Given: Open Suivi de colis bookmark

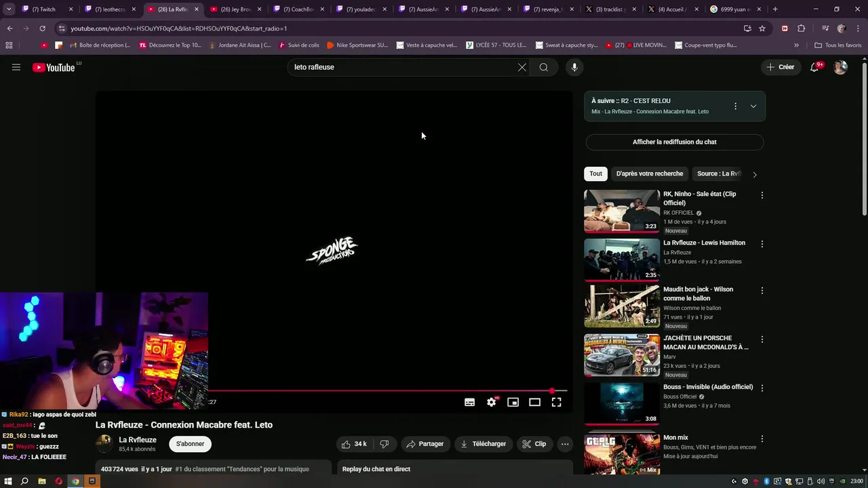Looking at the screenshot, I should pyautogui.click(x=298, y=45).
